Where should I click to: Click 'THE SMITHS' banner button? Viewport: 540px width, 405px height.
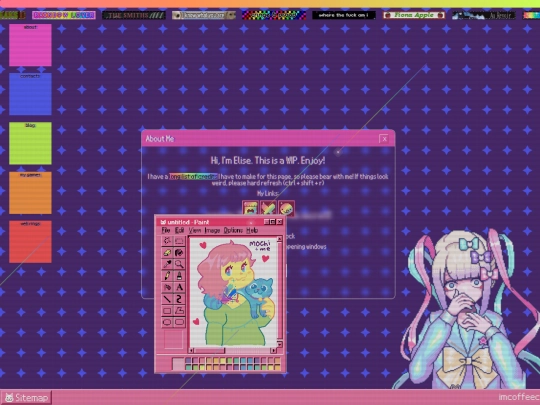134,15
